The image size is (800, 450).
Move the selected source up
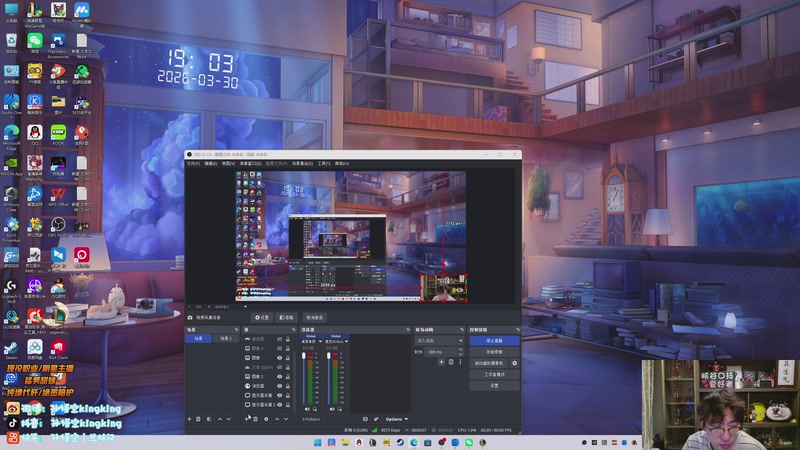(277, 419)
